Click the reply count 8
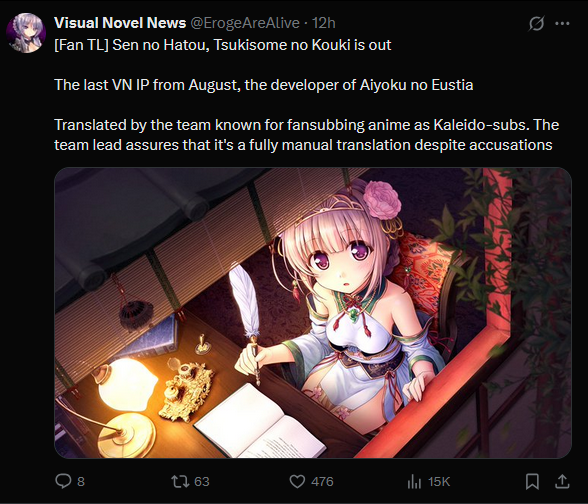This screenshot has width=588, height=504. [81, 482]
